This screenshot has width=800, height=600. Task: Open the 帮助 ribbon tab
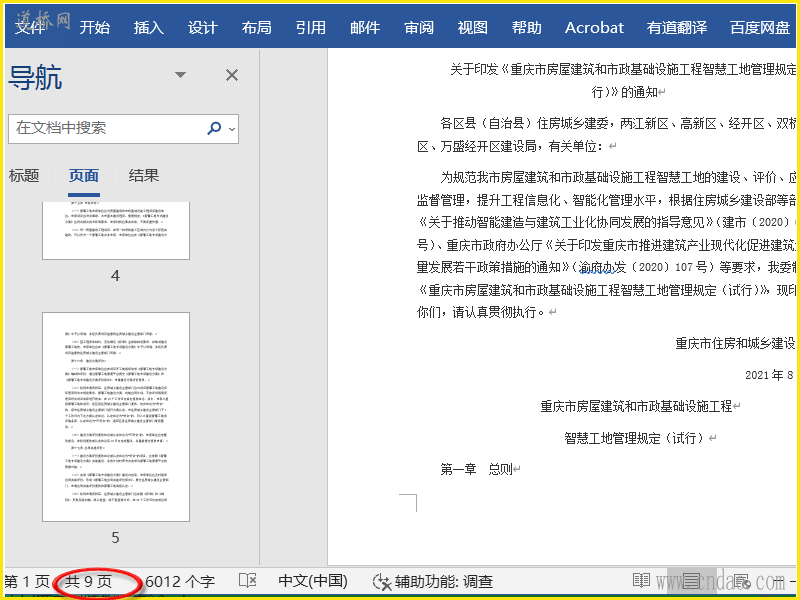tap(527, 28)
